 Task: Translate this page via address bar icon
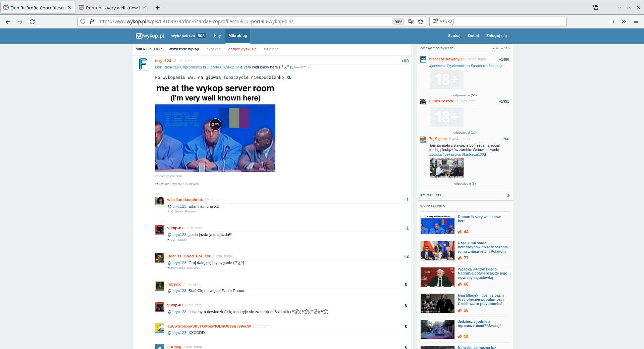[x=411, y=21]
